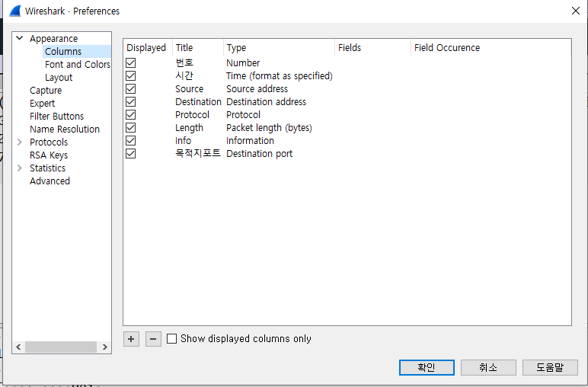
Task: Open Name Resolution preferences
Action: pyautogui.click(x=65, y=129)
